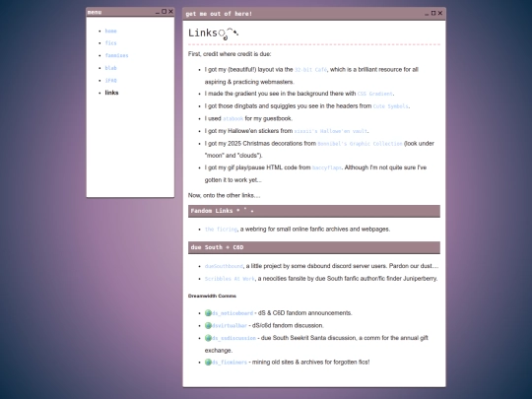Click 'First, credit where credit is due:' text
Screen dimensions: 532x399
point(230,54)
